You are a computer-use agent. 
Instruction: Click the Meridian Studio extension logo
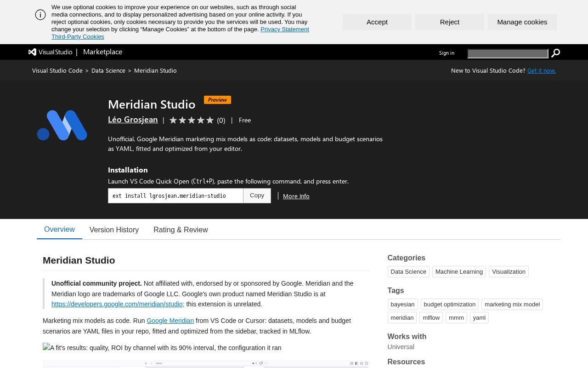(62, 125)
